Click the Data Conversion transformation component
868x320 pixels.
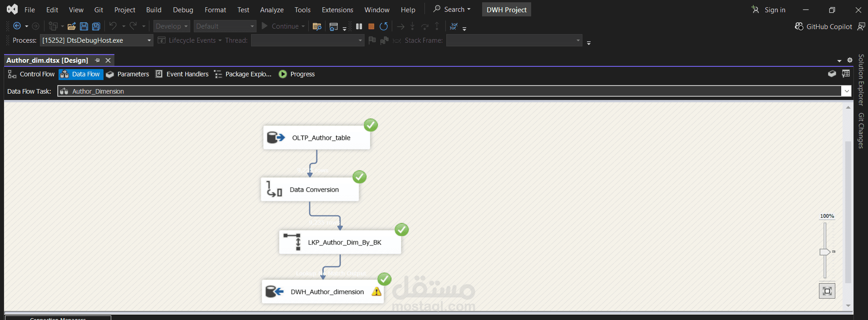coord(310,190)
